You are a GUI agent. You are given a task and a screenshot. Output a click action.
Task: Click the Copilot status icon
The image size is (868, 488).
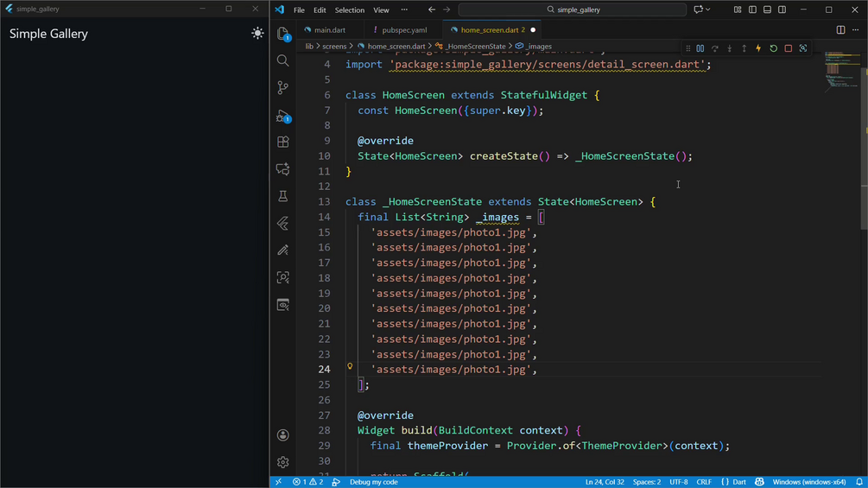tap(759, 482)
